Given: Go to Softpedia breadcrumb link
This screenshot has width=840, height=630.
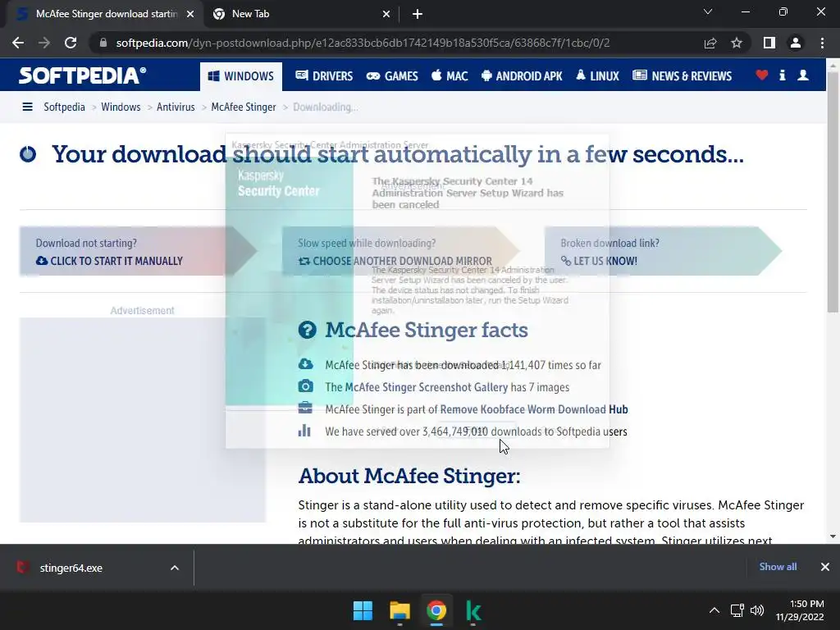Looking at the screenshot, I should tap(64, 107).
